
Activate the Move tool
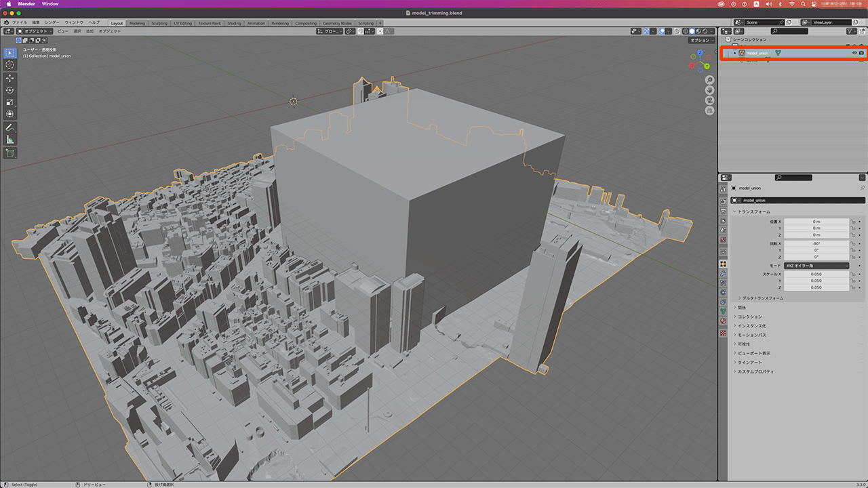pos(10,78)
